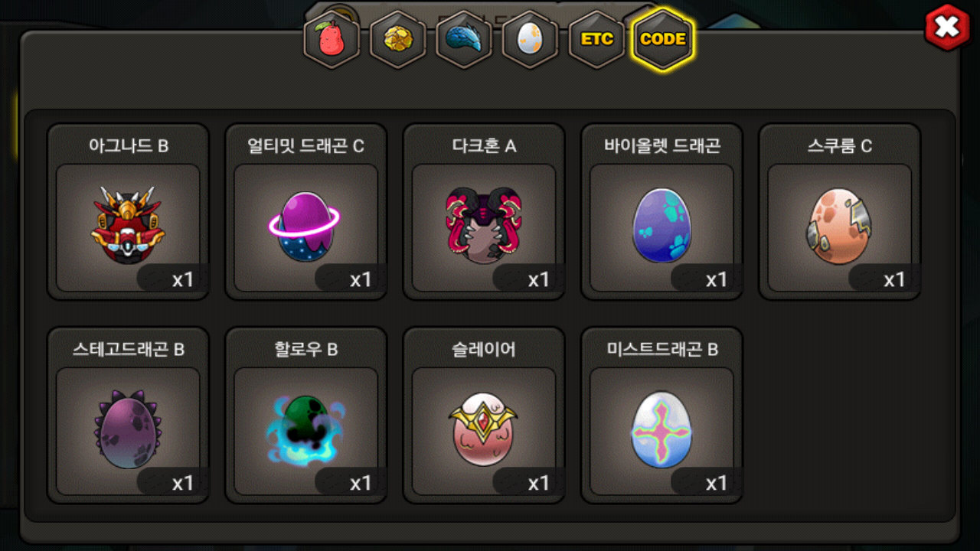980x551 pixels.
Task: Click the x1 count on 스쿠룸 C
Action: tap(894, 280)
